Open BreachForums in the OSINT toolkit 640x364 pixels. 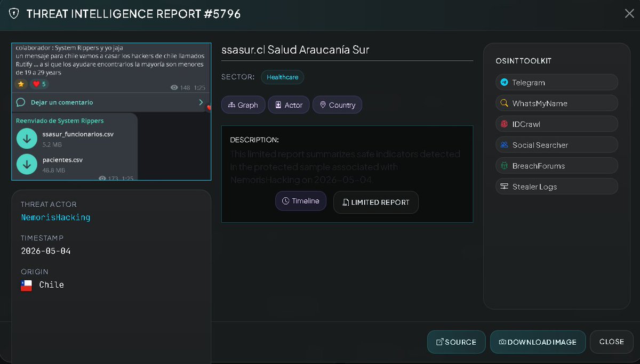pos(557,166)
